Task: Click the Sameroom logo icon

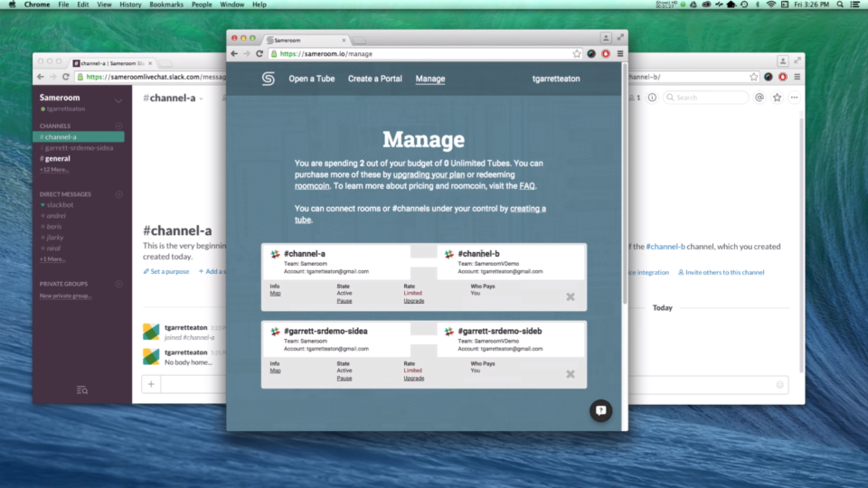Action: [x=269, y=79]
